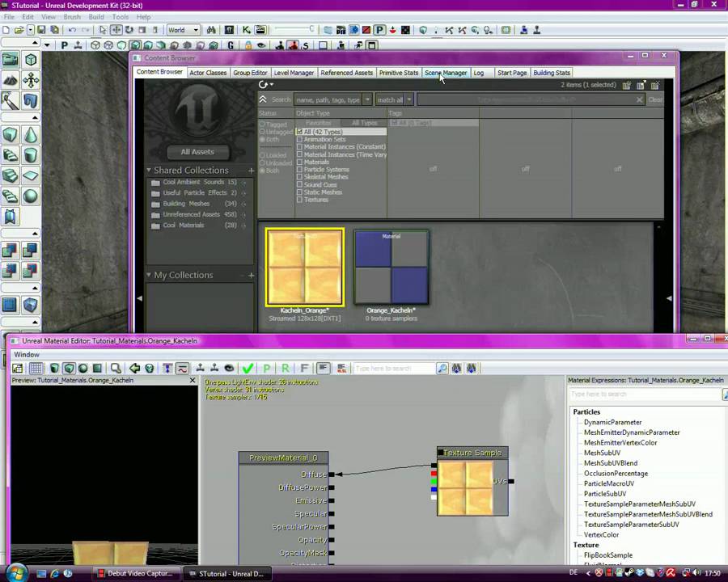Select the Orange_Kacheln material thumbnail

[x=392, y=268]
